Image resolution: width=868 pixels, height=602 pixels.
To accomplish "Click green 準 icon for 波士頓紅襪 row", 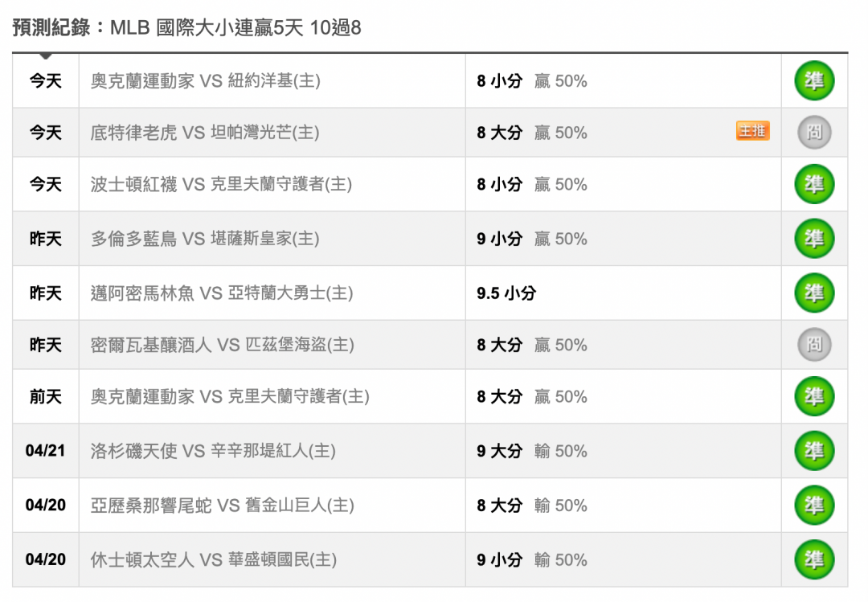I will pos(814,184).
